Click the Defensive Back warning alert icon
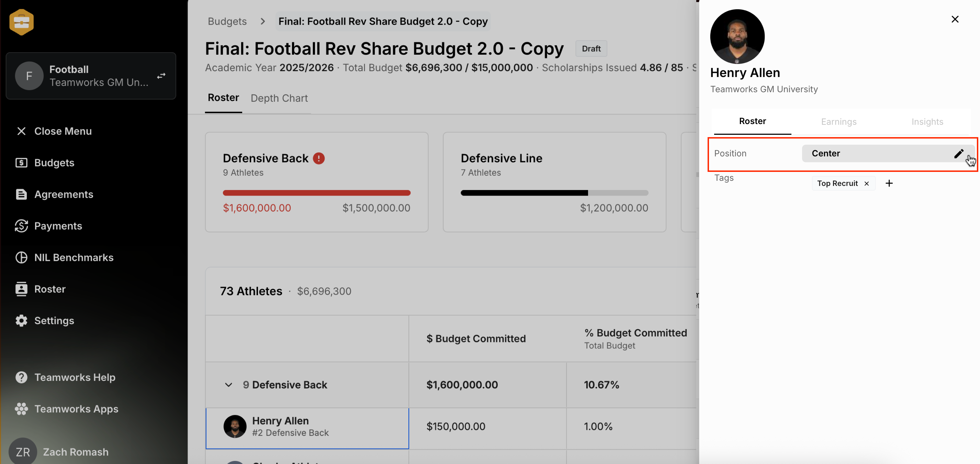Screen dimensions: 980x464 tap(319, 158)
